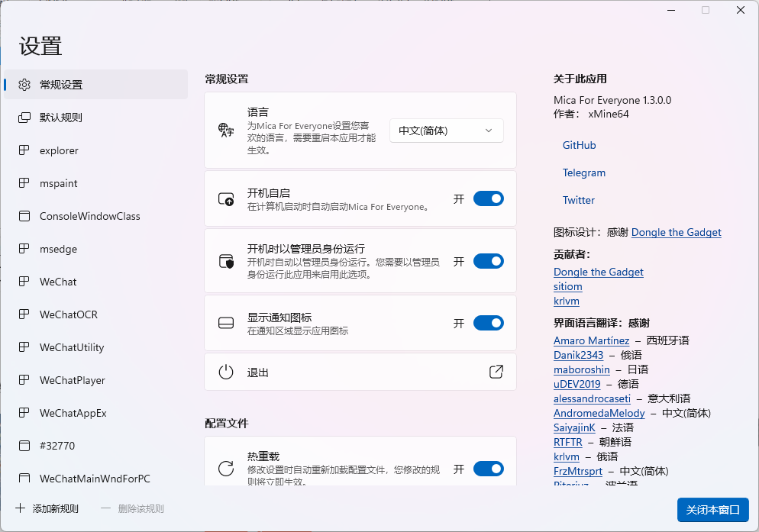Select the explorer rule icon
The image size is (759, 532).
(24, 150)
